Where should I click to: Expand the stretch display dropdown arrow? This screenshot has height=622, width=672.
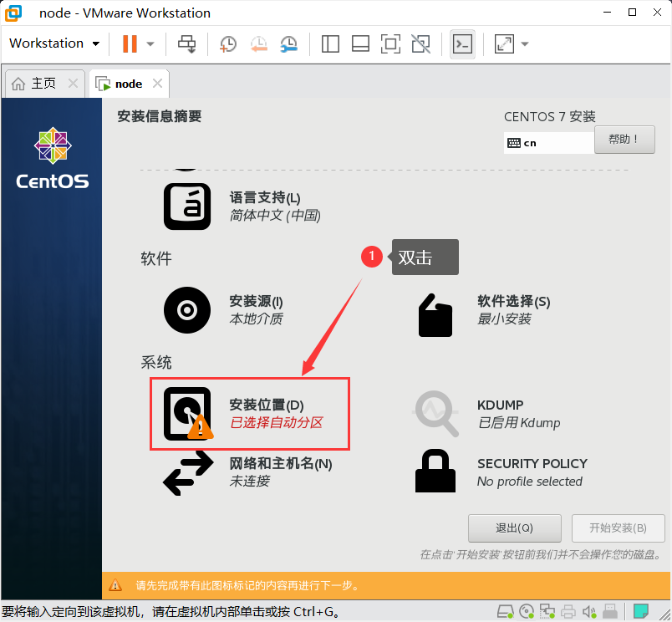point(525,43)
